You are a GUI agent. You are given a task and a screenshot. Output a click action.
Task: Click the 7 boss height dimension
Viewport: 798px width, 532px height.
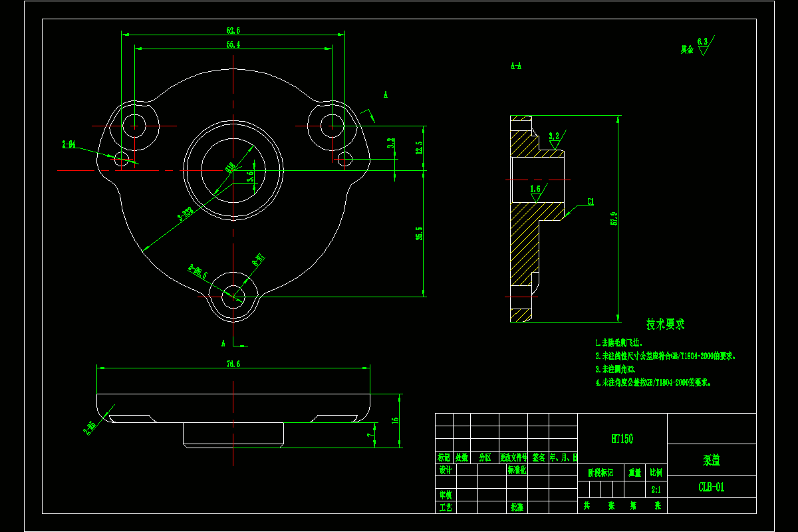(x=370, y=434)
